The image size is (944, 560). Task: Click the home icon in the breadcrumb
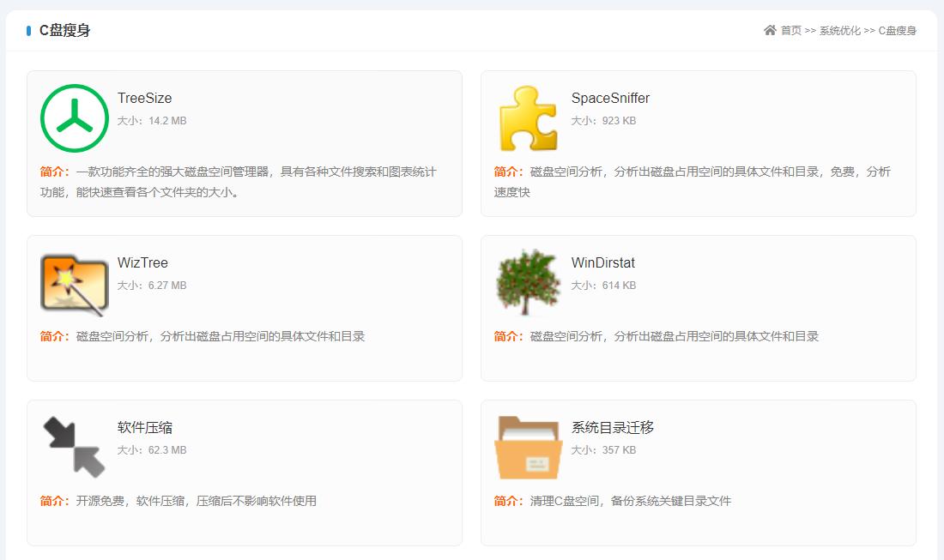[x=771, y=31]
